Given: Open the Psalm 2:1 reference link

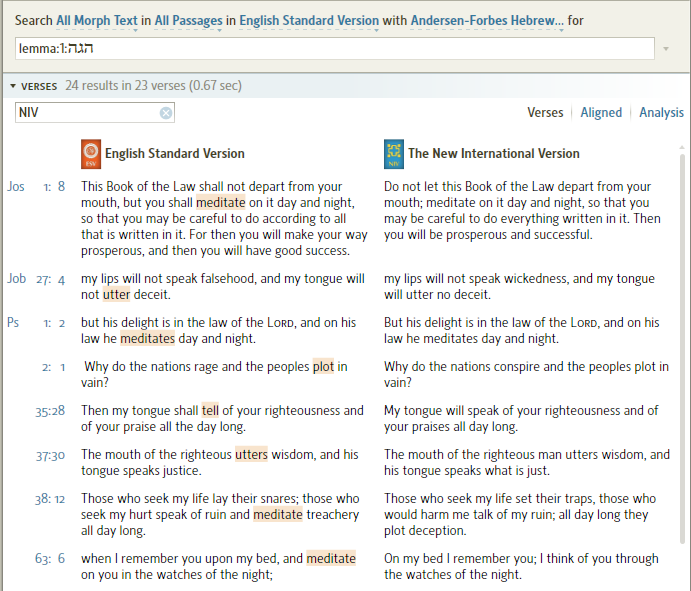Looking at the screenshot, I should 53,367.
